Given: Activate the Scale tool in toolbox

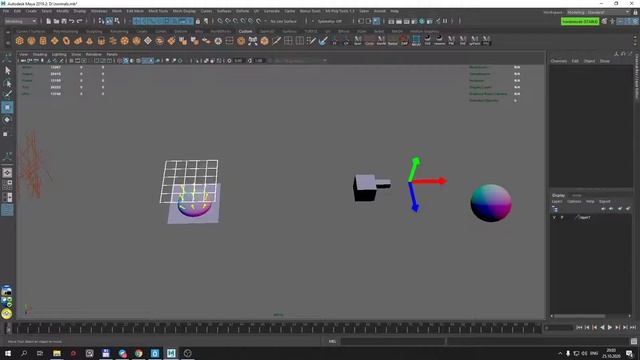Looking at the screenshot, I should click(x=6, y=133).
